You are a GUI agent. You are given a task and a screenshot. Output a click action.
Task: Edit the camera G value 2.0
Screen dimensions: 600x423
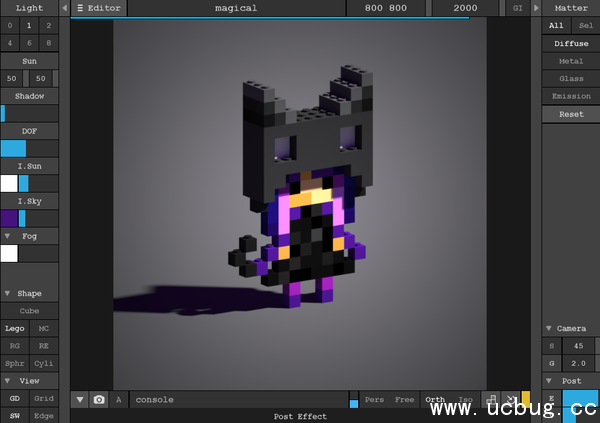[x=579, y=363]
